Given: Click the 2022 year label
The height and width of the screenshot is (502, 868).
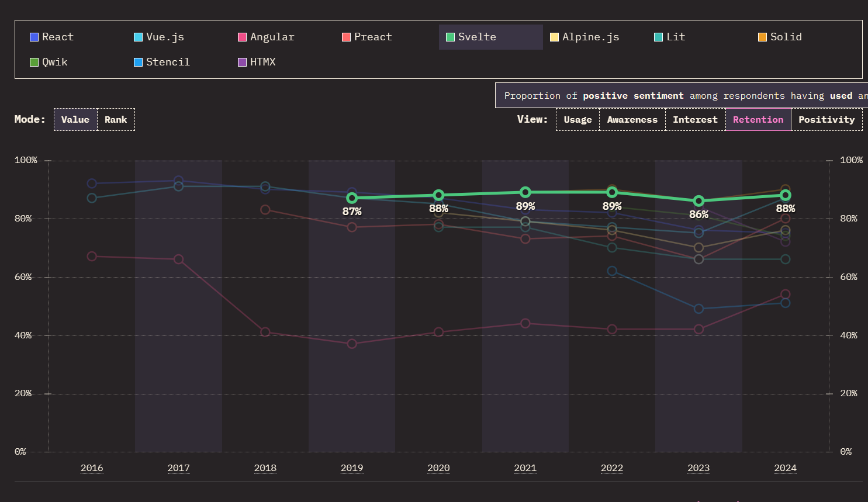Looking at the screenshot, I should [x=612, y=468].
